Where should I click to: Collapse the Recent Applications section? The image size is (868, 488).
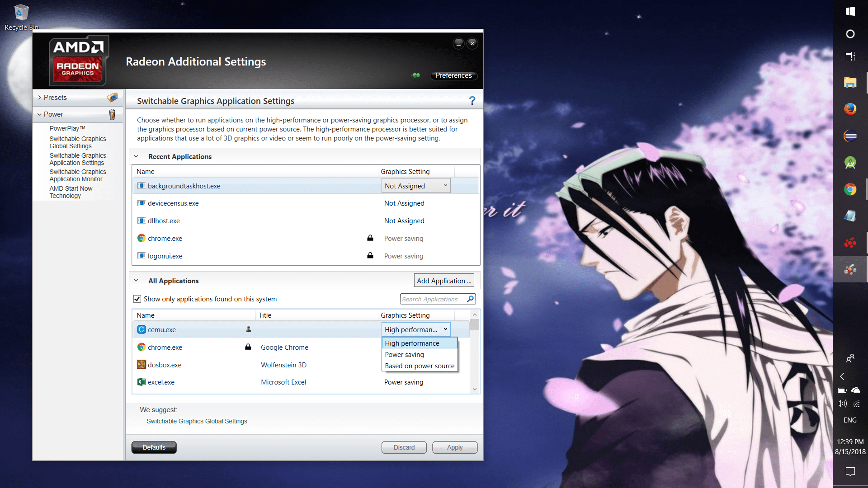pyautogui.click(x=136, y=156)
